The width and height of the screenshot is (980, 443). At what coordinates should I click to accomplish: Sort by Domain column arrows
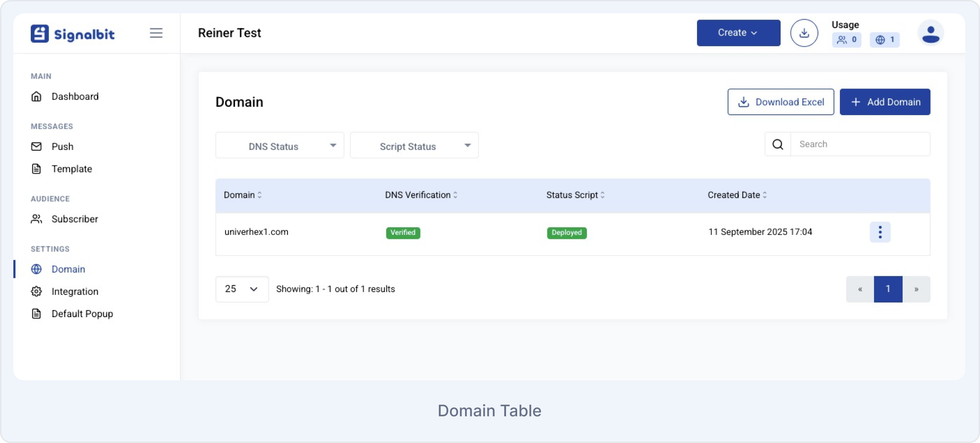coord(259,195)
